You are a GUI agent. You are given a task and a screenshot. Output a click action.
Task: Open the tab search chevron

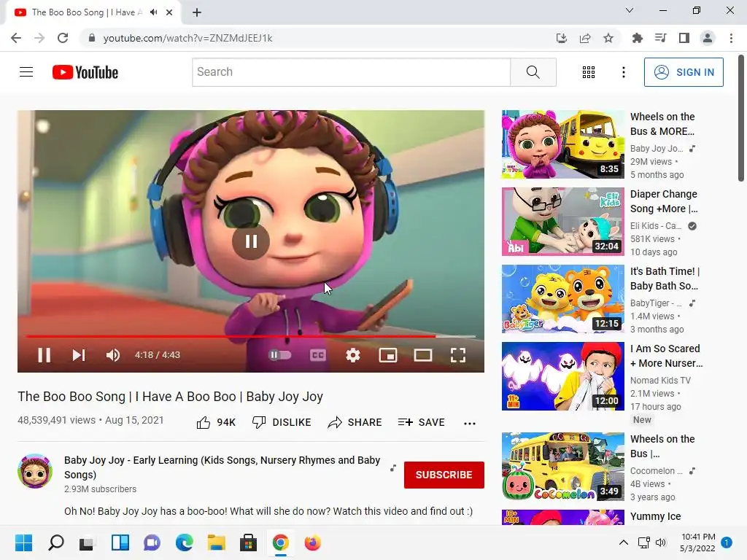tap(630, 10)
